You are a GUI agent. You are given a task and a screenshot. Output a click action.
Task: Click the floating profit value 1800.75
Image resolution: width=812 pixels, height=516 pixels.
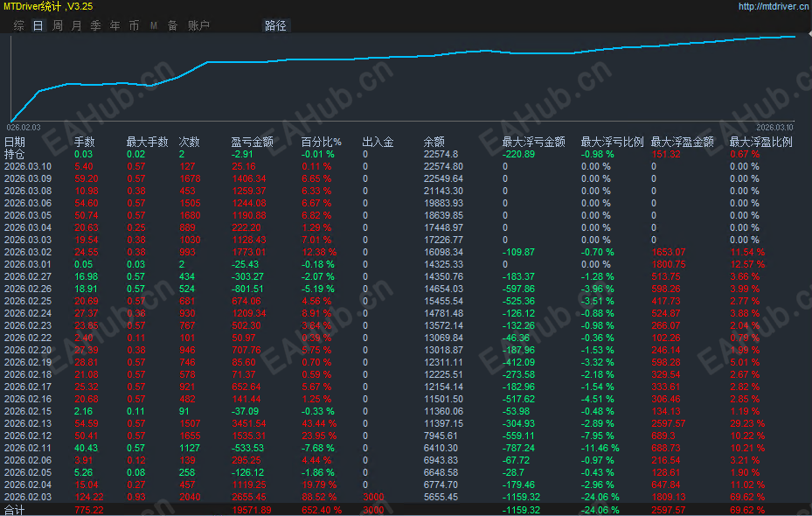[x=669, y=265]
